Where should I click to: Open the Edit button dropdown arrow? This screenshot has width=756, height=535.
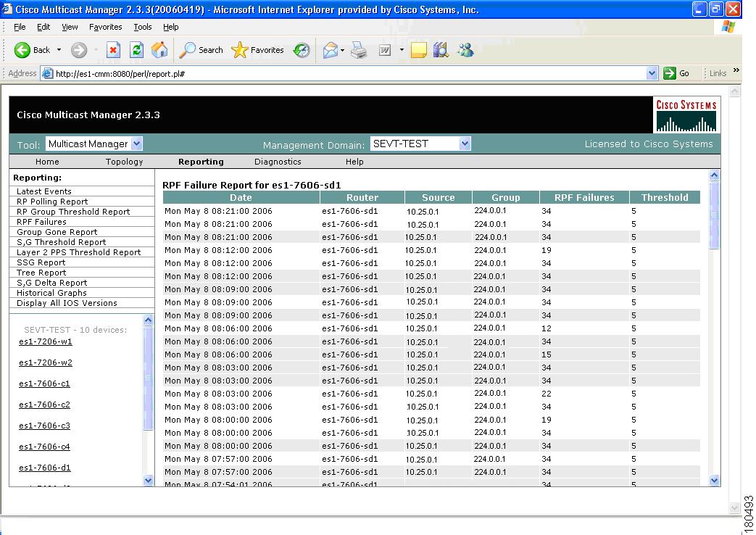401,50
